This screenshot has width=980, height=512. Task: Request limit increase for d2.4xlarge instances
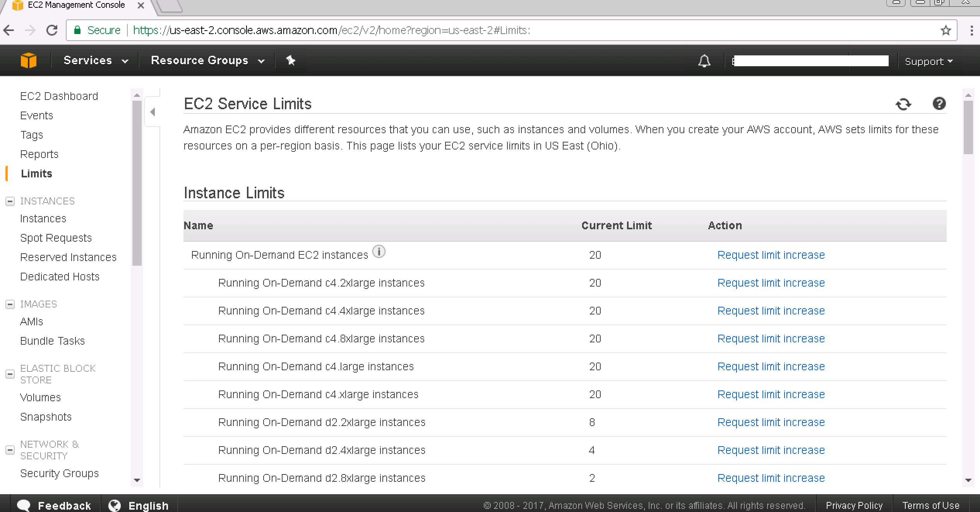pyautogui.click(x=771, y=450)
